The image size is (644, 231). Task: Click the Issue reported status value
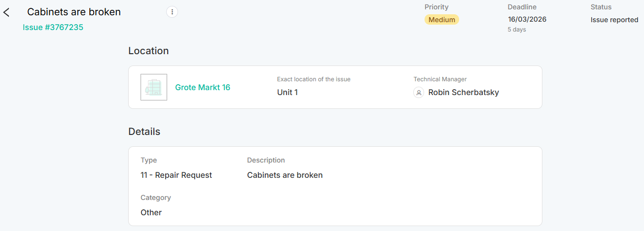614,20
